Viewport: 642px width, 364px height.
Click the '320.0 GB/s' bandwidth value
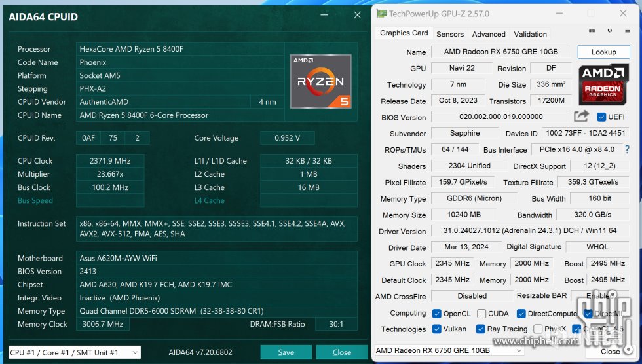[x=592, y=215]
